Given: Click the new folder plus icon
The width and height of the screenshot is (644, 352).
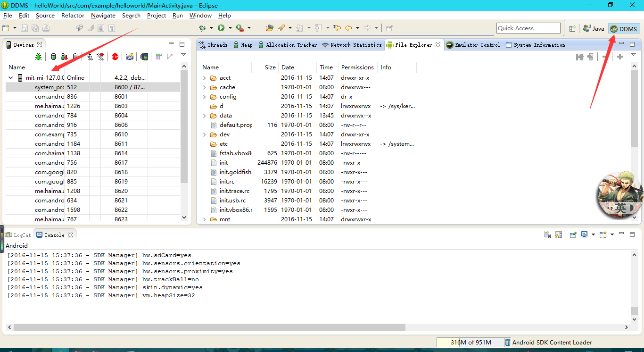Looking at the screenshot, I should click(620, 57).
